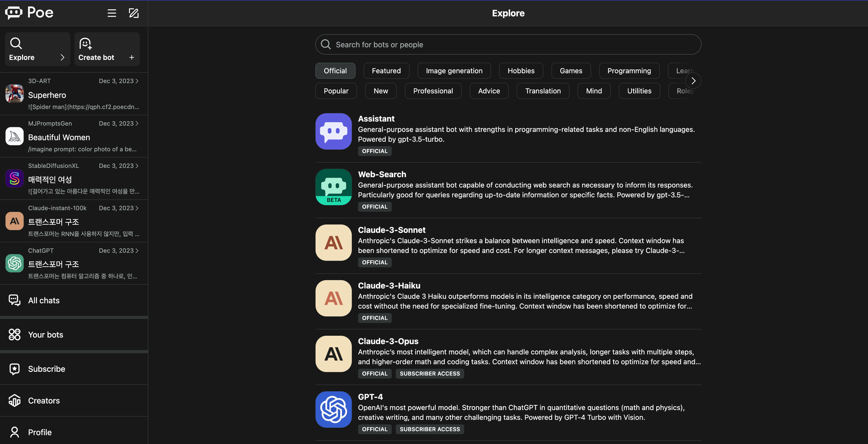
Task: Open the Claude-3-Sonnet title link
Action: (x=391, y=230)
